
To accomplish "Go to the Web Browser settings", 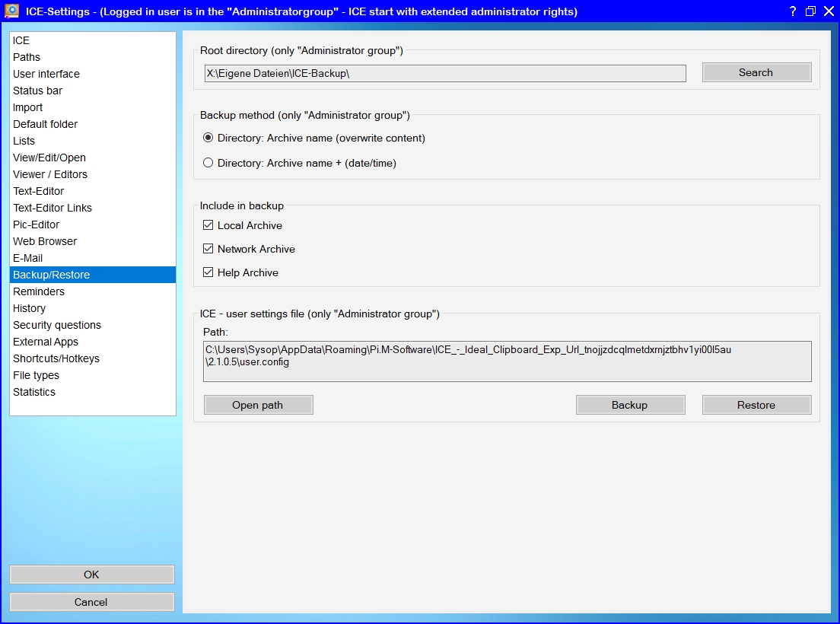I will point(45,241).
